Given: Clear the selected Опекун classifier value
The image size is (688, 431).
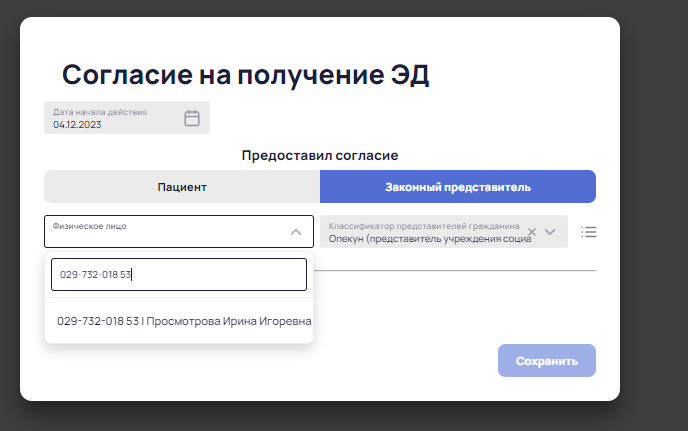Looking at the screenshot, I should (532, 232).
